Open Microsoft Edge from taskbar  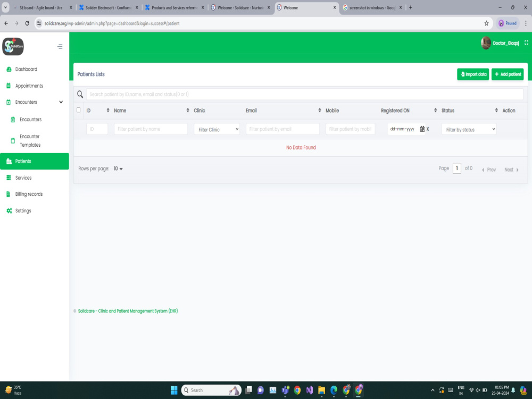pyautogui.click(x=334, y=390)
